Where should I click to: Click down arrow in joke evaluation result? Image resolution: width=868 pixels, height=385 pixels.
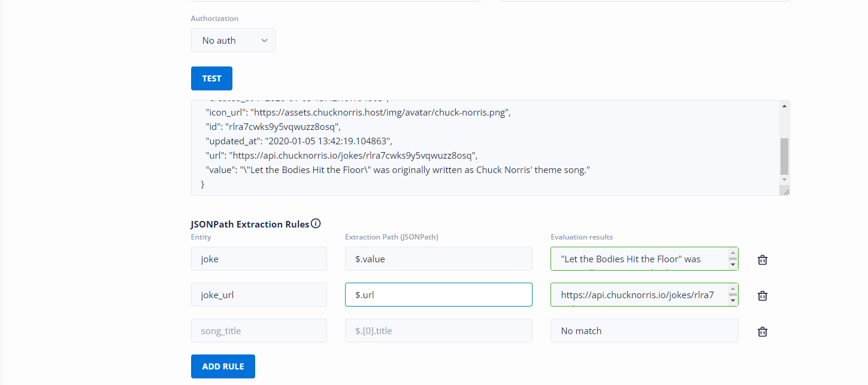tap(733, 264)
